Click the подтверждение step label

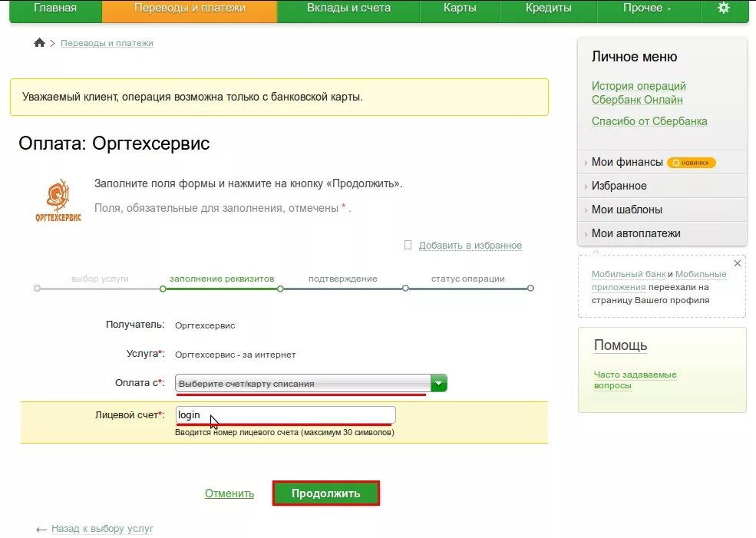(343, 279)
